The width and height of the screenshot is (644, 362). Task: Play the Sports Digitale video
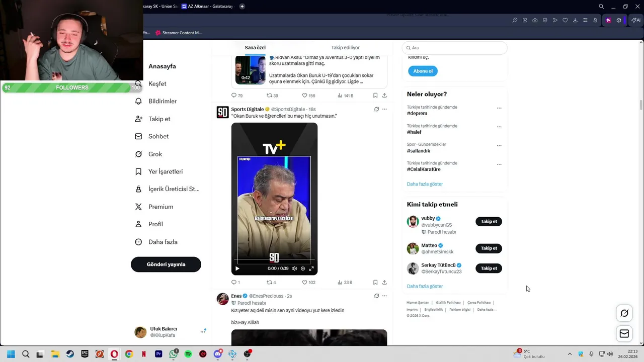(237, 268)
